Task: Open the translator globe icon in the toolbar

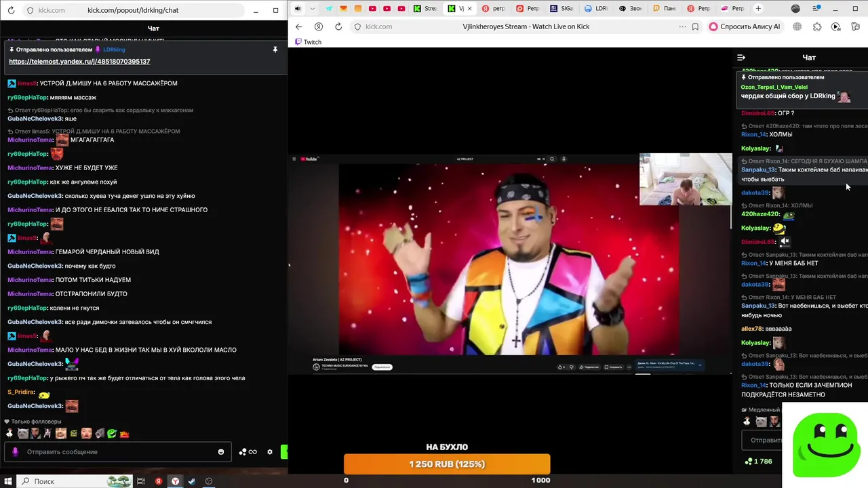Action: [797, 26]
